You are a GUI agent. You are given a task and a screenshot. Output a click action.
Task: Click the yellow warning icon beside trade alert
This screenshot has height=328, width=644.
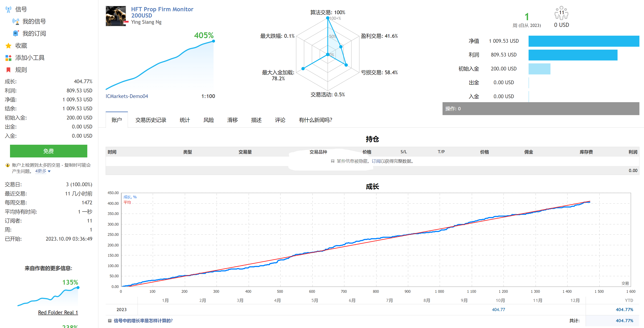click(x=8, y=165)
